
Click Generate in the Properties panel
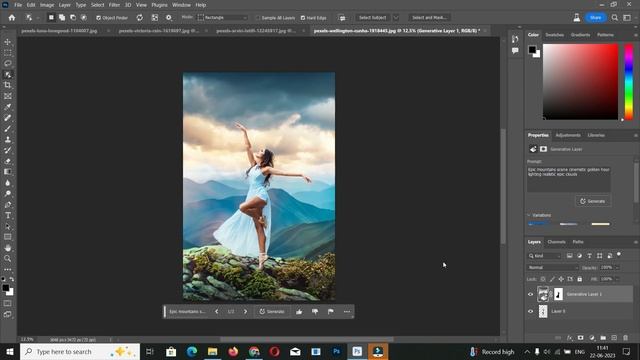click(x=593, y=201)
